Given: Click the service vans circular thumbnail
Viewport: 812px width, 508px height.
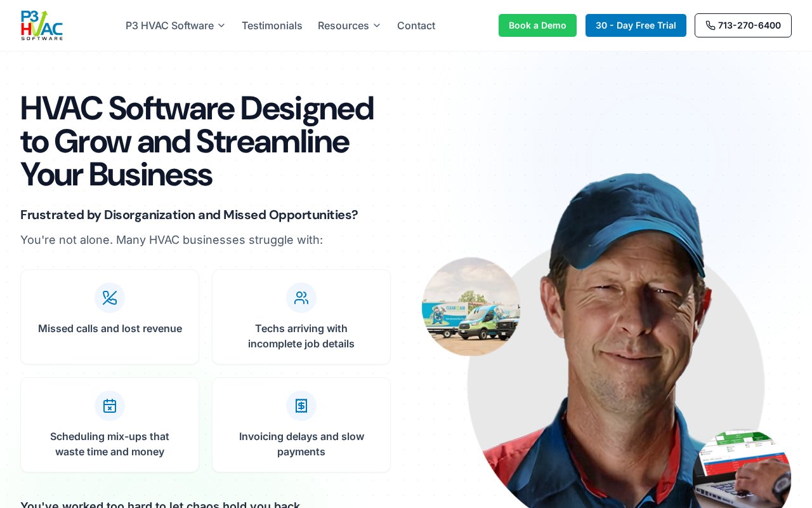Looking at the screenshot, I should (471, 307).
